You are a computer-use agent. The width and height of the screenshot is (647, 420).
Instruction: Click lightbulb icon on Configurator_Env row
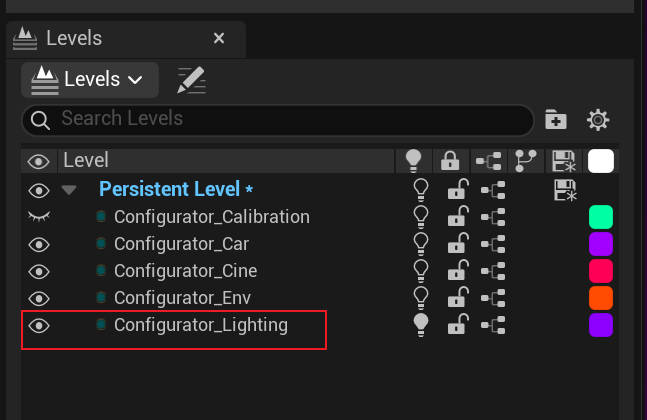pos(421,298)
